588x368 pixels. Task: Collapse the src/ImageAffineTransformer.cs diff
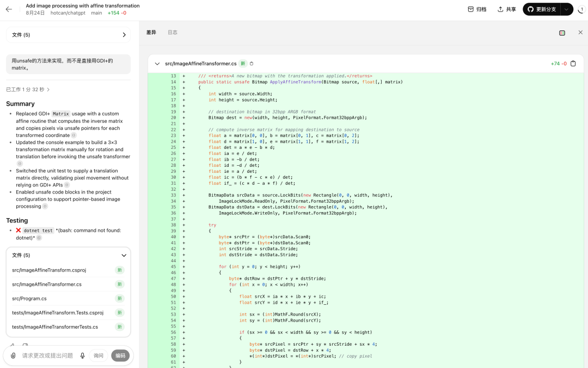click(157, 63)
